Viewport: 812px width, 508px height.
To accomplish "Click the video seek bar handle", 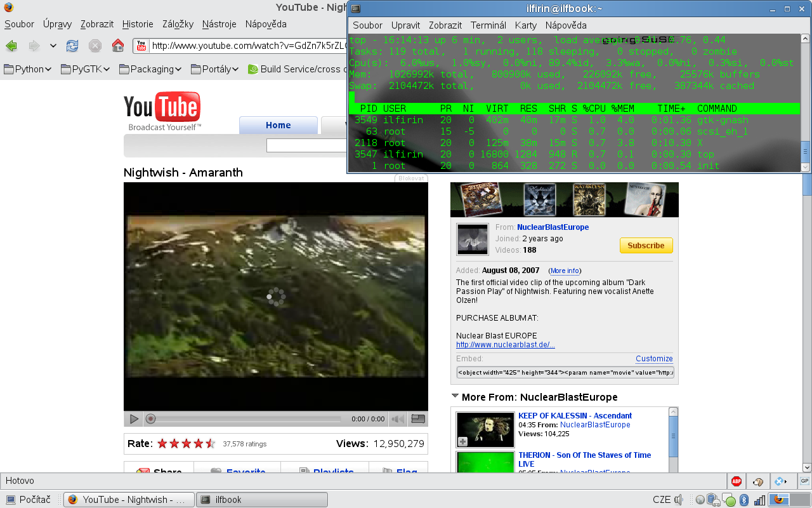I will 150,419.
